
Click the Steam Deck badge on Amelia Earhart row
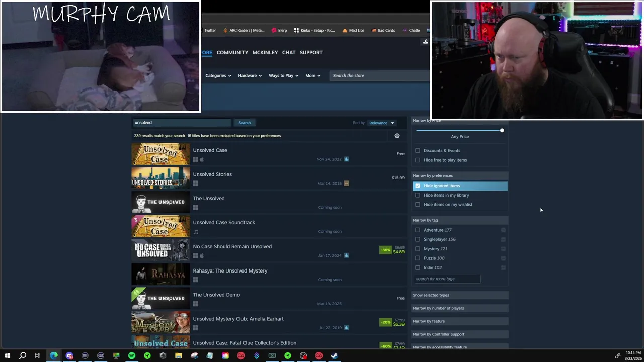tap(346, 328)
